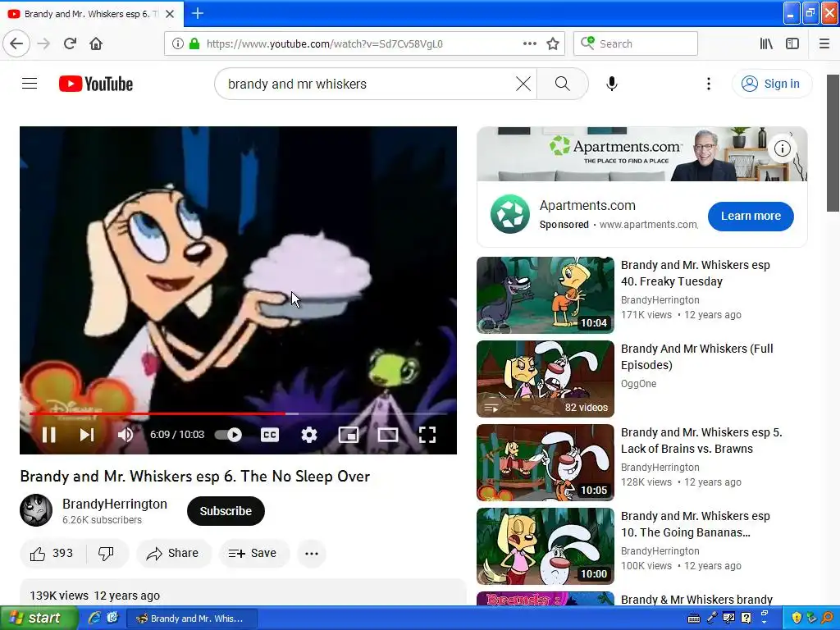Open esp 40. Freaky Tuesday title
The height and width of the screenshot is (630, 840).
pyautogui.click(x=696, y=273)
